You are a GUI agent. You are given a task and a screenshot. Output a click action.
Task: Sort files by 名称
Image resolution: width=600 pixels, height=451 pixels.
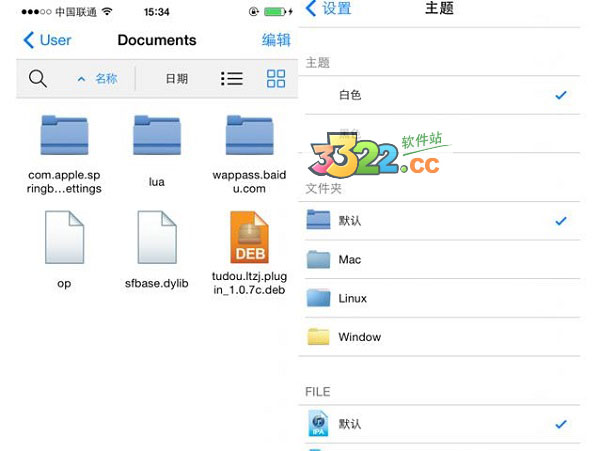[106, 79]
